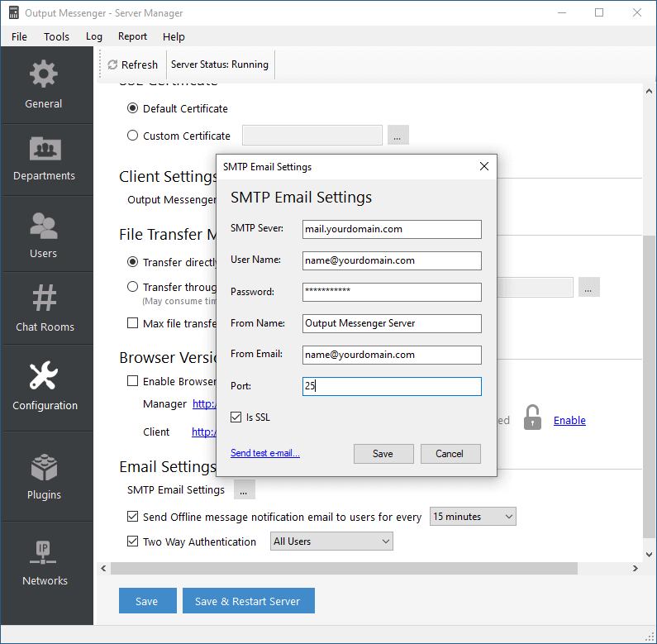Click the Port input field
The width and height of the screenshot is (657, 644).
point(392,387)
